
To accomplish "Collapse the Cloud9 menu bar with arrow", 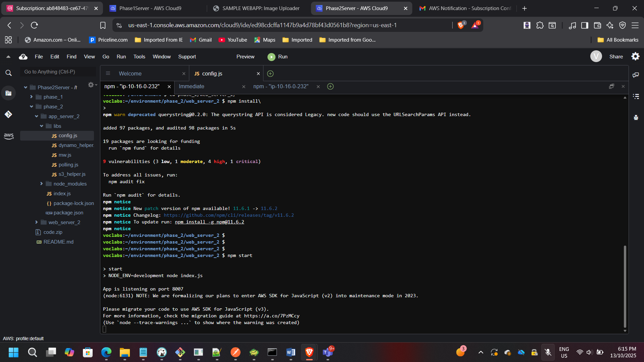I will click(8, 57).
